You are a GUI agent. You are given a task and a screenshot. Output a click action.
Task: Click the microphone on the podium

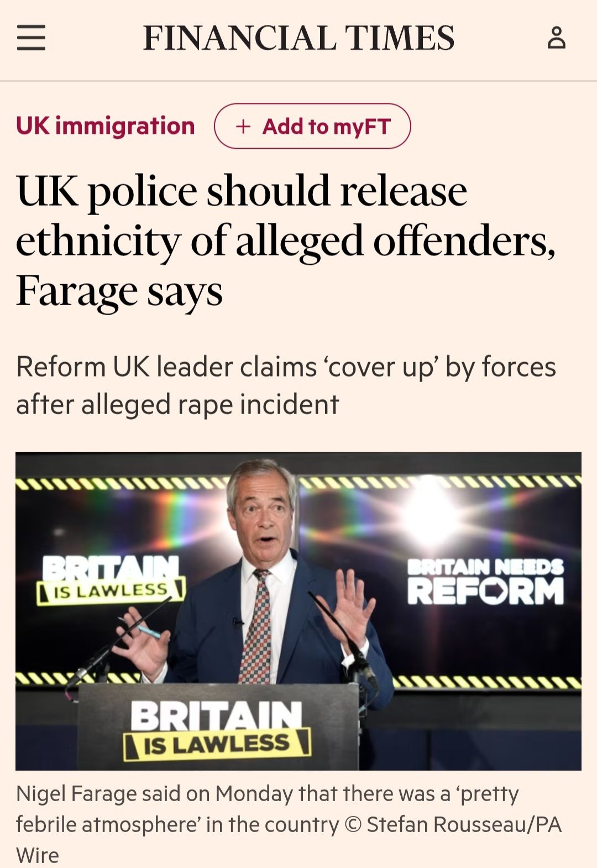(348, 641)
